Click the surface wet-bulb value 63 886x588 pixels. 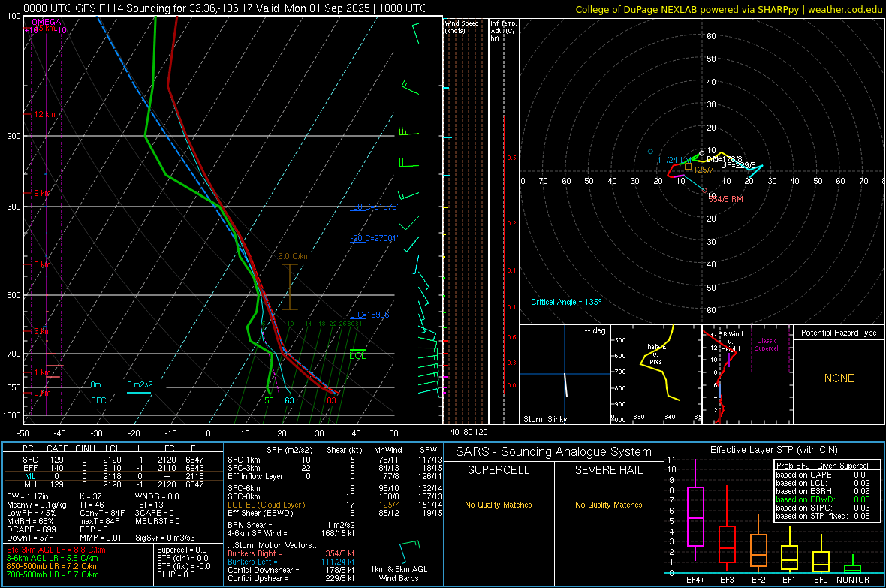289,400
